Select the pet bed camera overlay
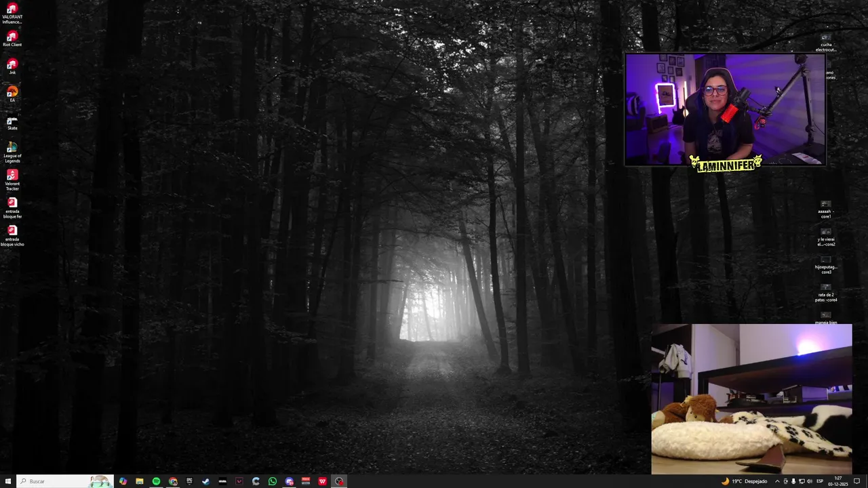This screenshot has width=868, height=488. pyautogui.click(x=751, y=399)
